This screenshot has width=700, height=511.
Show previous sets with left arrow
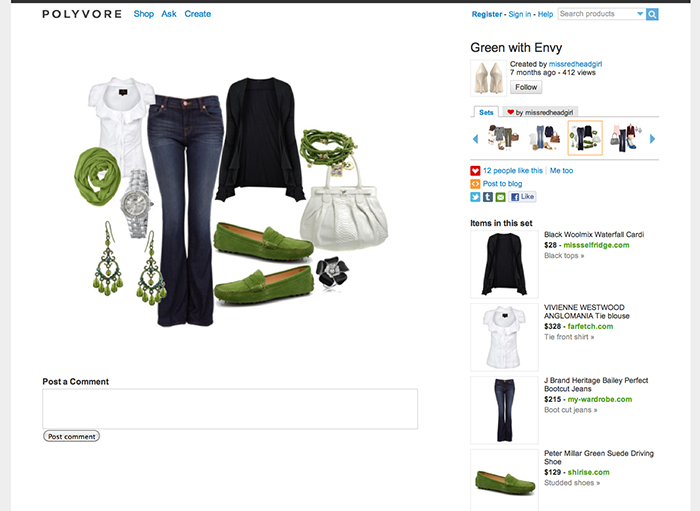[x=475, y=139]
